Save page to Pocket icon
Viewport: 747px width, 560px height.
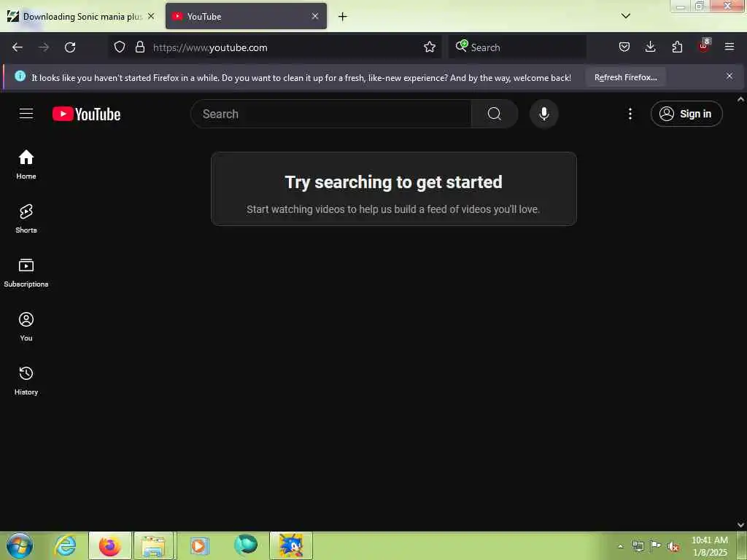point(624,47)
